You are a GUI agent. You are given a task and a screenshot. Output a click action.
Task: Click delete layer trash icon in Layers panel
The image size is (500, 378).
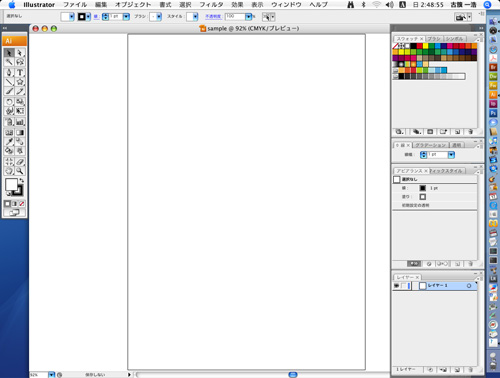click(470, 370)
